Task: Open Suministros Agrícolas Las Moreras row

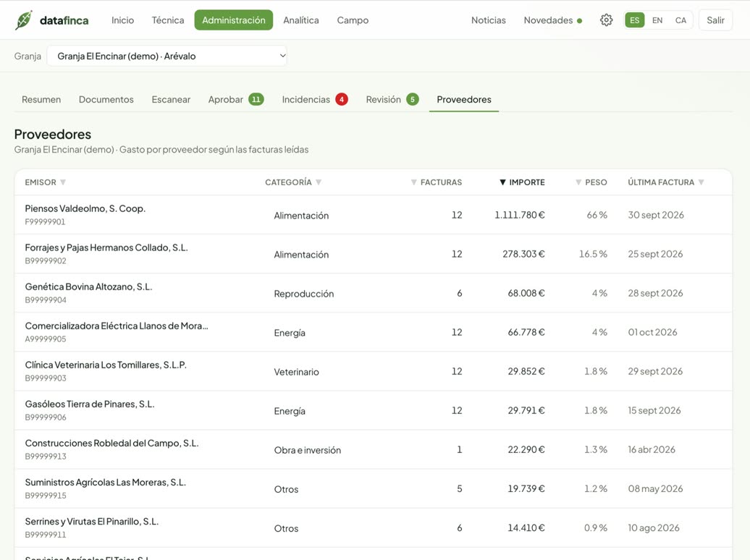Action: tap(373, 489)
